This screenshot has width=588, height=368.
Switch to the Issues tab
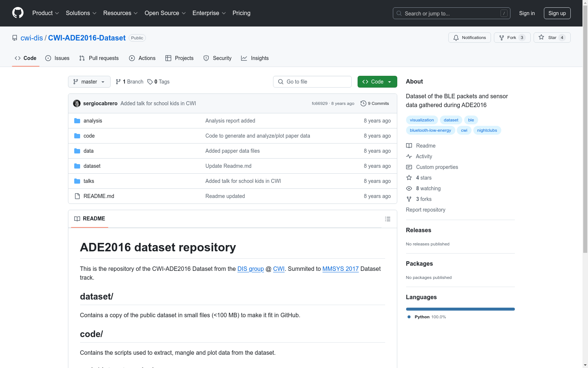(57, 58)
